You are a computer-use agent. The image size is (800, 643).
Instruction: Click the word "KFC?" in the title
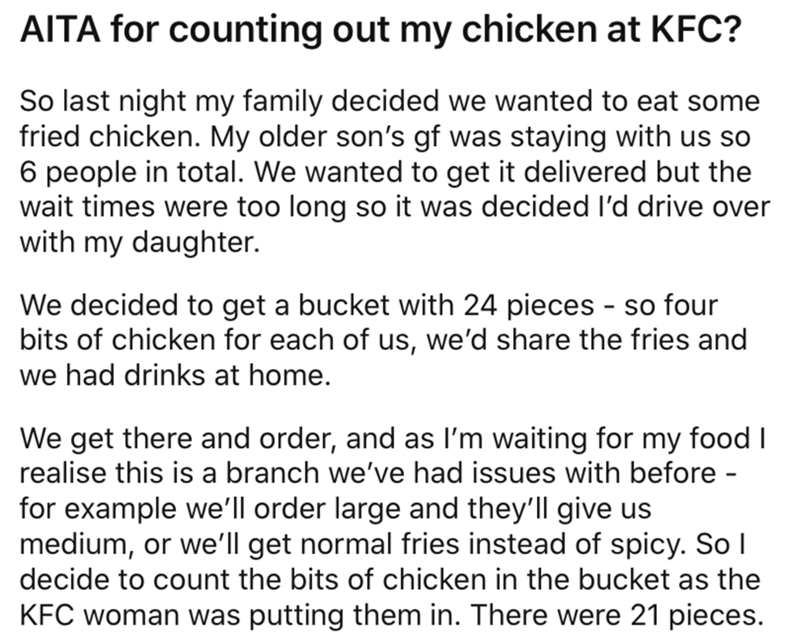pyautogui.click(x=696, y=30)
